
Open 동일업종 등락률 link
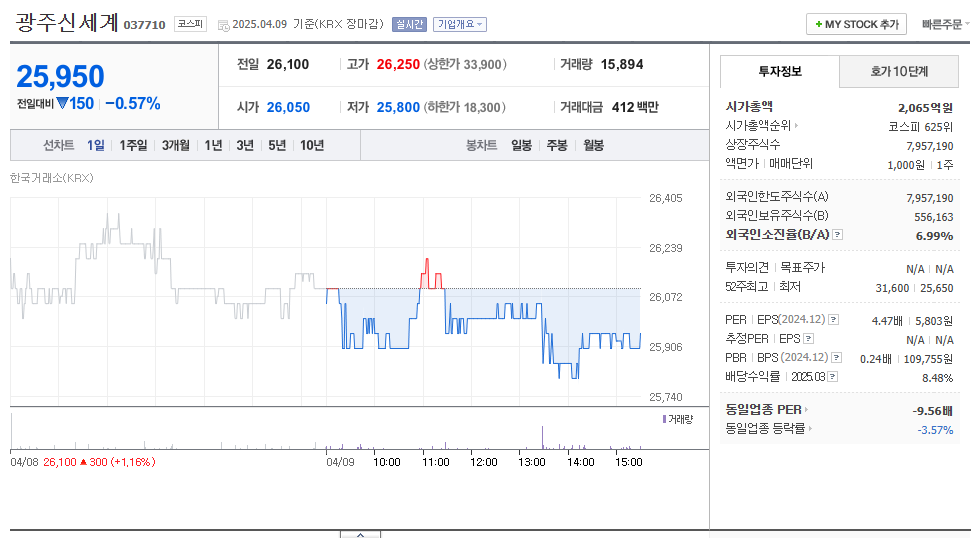[769, 429]
